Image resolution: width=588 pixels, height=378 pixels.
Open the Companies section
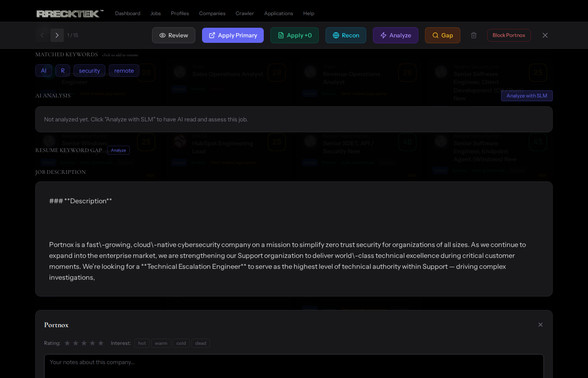212,13
